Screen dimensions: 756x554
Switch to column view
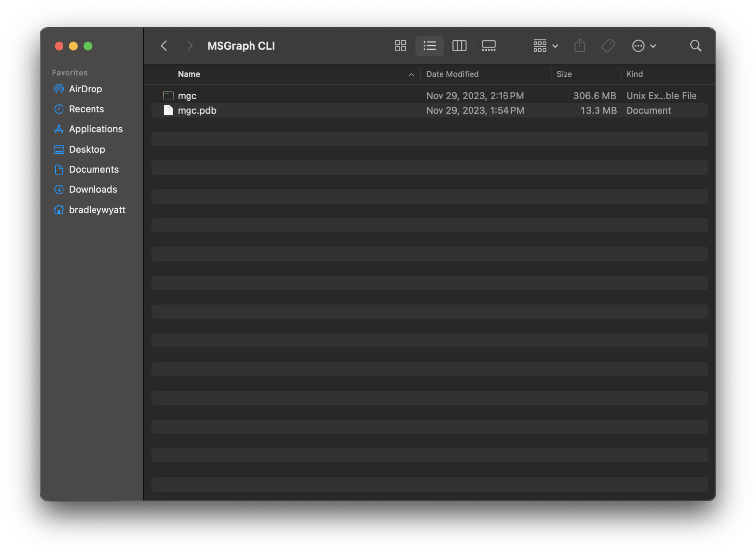coord(459,46)
